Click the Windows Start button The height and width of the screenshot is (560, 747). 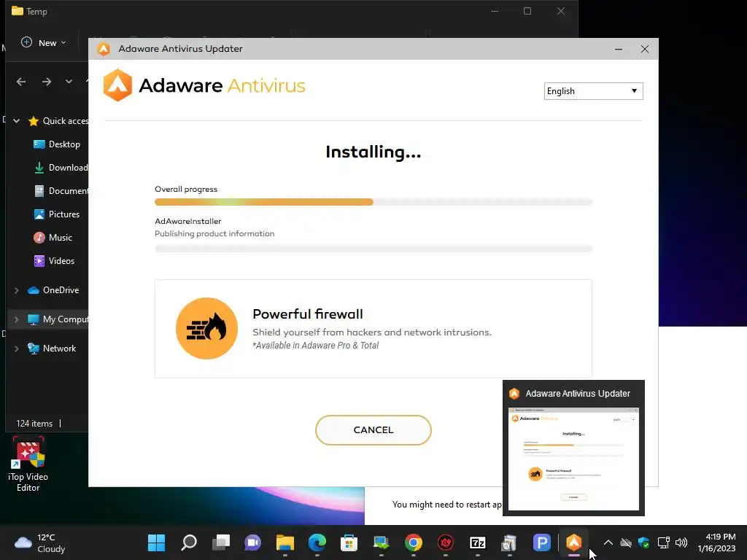(156, 542)
